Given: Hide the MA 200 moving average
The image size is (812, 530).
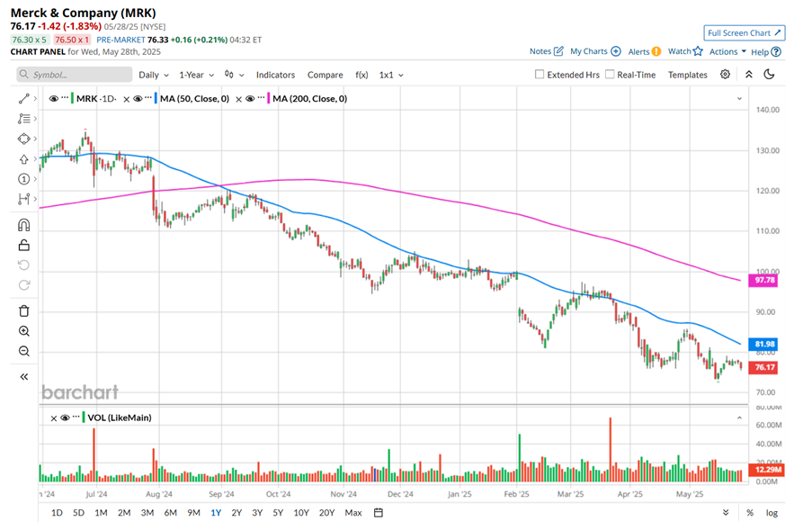Looking at the screenshot, I should 250,98.
